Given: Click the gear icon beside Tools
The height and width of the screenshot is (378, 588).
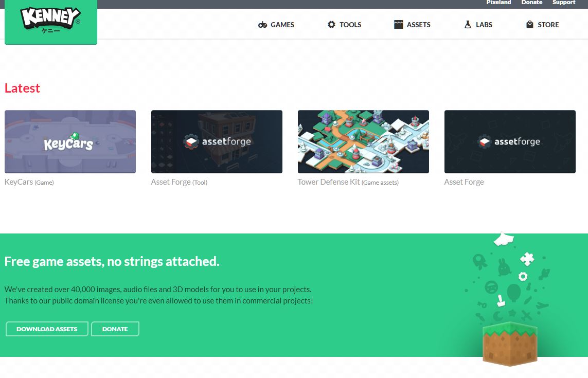Looking at the screenshot, I should (331, 24).
